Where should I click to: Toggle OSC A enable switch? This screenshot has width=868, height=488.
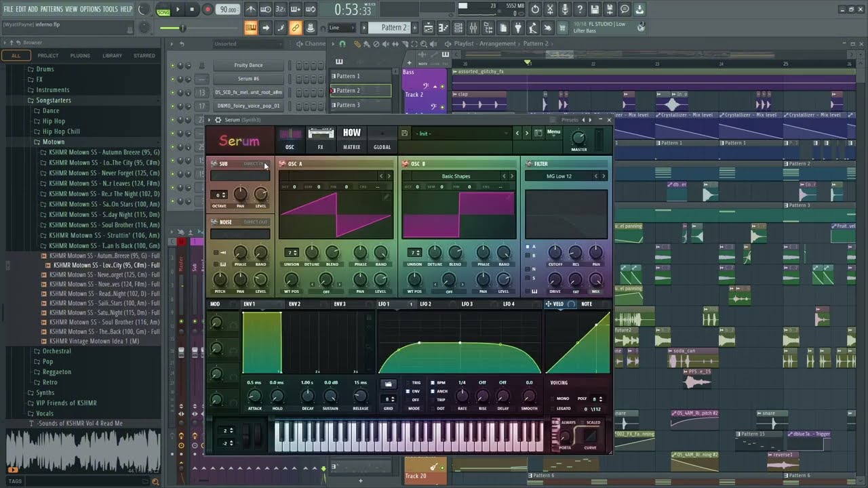click(282, 163)
